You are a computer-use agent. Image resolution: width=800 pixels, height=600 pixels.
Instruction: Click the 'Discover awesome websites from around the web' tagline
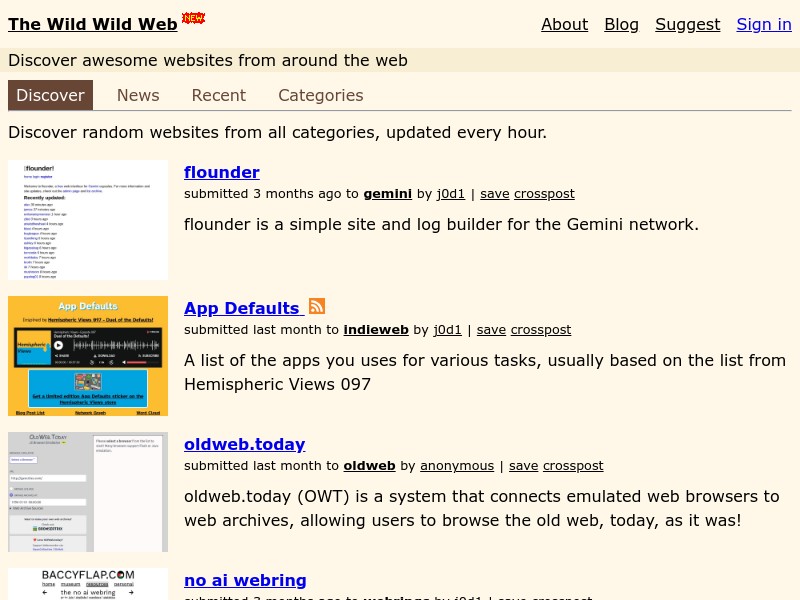click(208, 60)
